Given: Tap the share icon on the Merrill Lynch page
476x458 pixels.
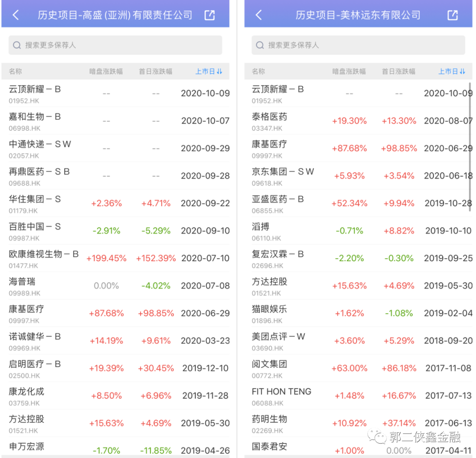Looking at the screenshot, I should pyautogui.click(x=453, y=15).
